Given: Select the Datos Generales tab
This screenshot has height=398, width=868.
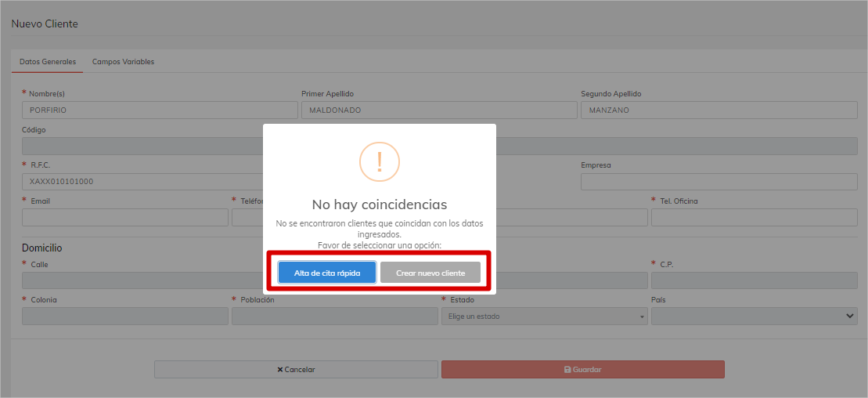Looking at the screenshot, I should coord(48,62).
